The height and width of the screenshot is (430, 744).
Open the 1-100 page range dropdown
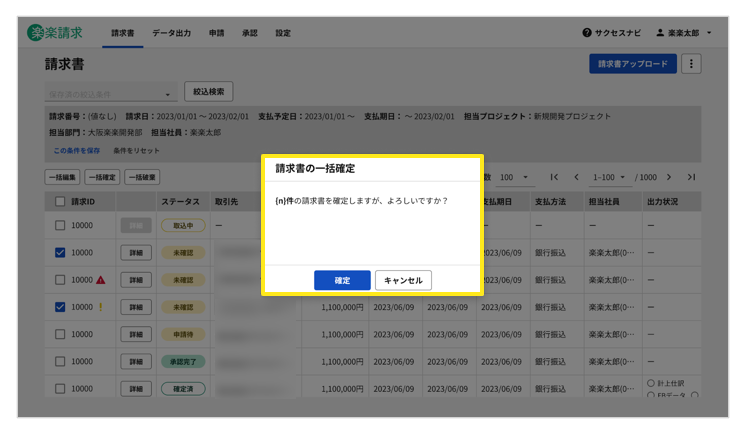coord(610,178)
